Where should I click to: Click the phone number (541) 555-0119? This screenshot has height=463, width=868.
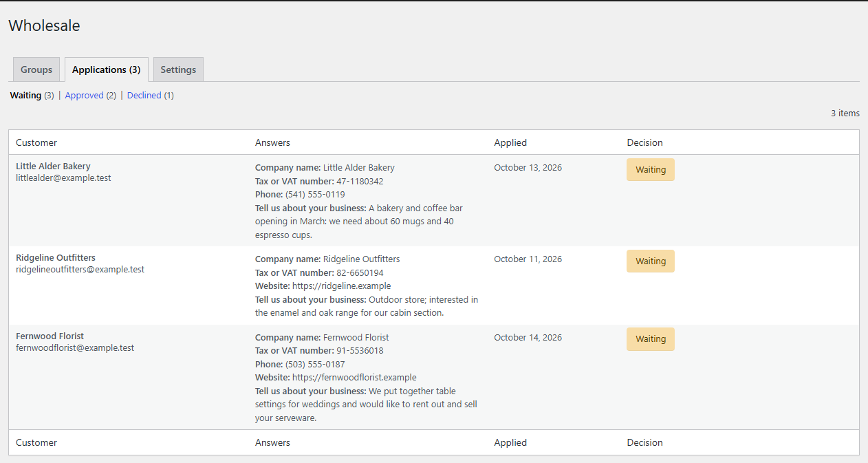(315, 195)
